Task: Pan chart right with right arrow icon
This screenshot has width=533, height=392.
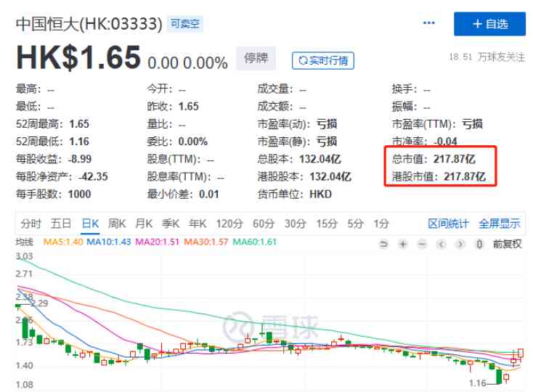Action: [x=460, y=244]
